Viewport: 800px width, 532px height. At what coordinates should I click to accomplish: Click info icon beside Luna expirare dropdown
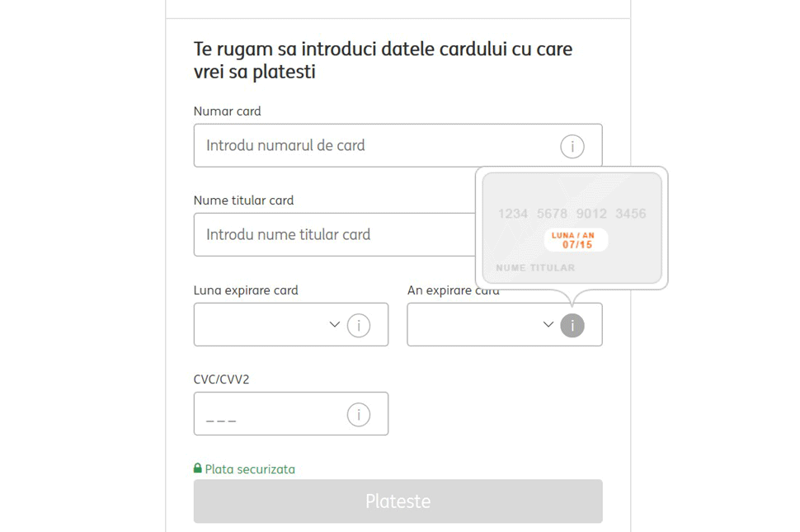pos(358,325)
